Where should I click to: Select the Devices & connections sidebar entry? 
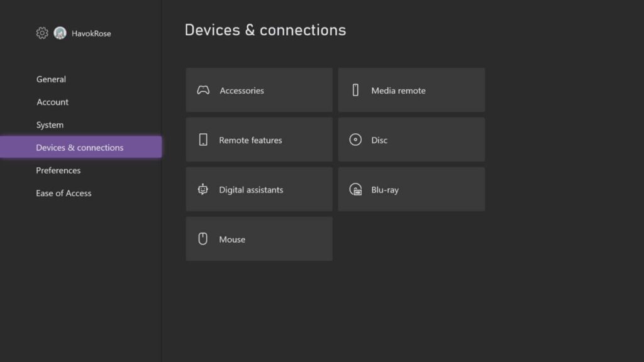(79, 147)
